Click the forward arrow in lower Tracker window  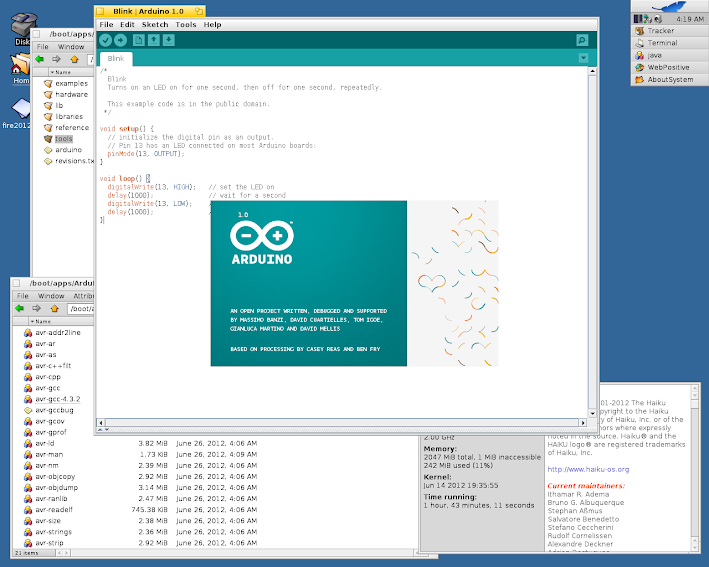(x=37, y=308)
